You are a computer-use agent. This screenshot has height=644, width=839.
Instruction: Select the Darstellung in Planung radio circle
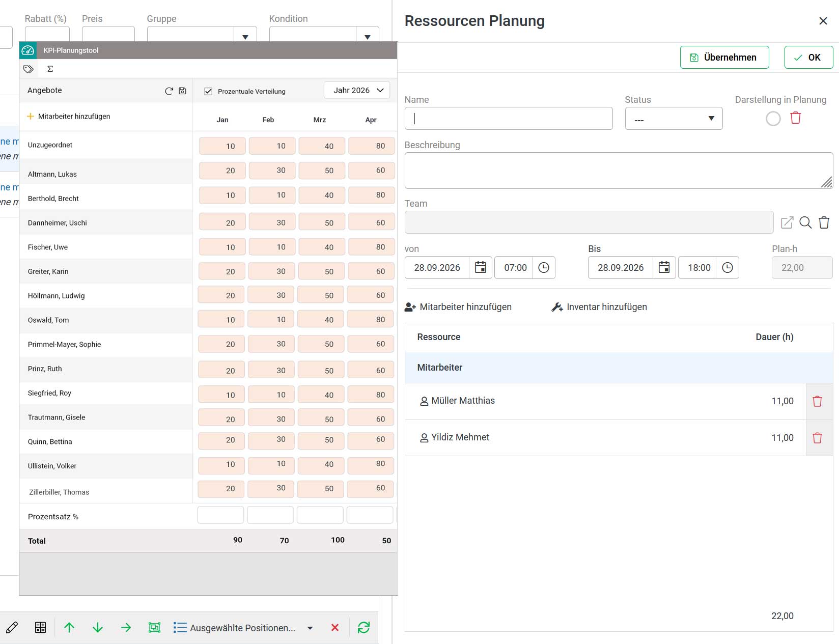(773, 119)
